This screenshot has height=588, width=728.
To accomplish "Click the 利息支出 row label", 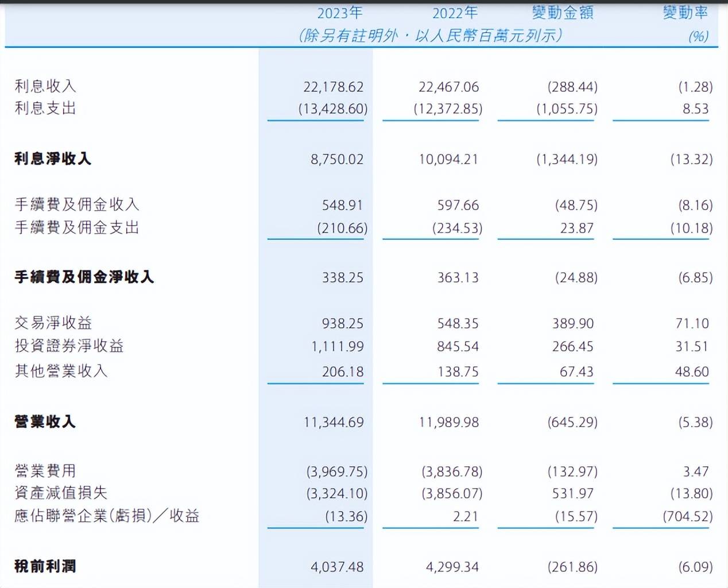I will pyautogui.click(x=45, y=108).
